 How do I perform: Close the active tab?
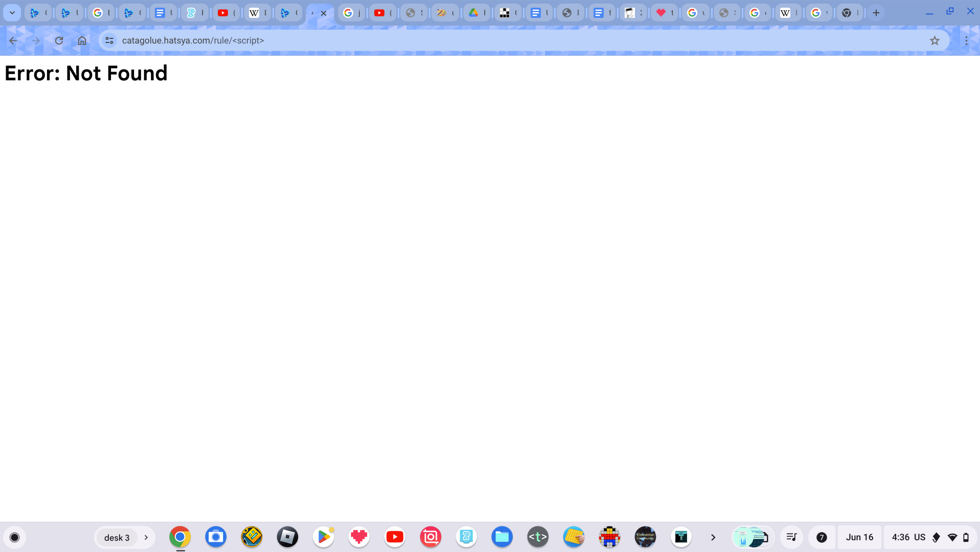click(324, 13)
